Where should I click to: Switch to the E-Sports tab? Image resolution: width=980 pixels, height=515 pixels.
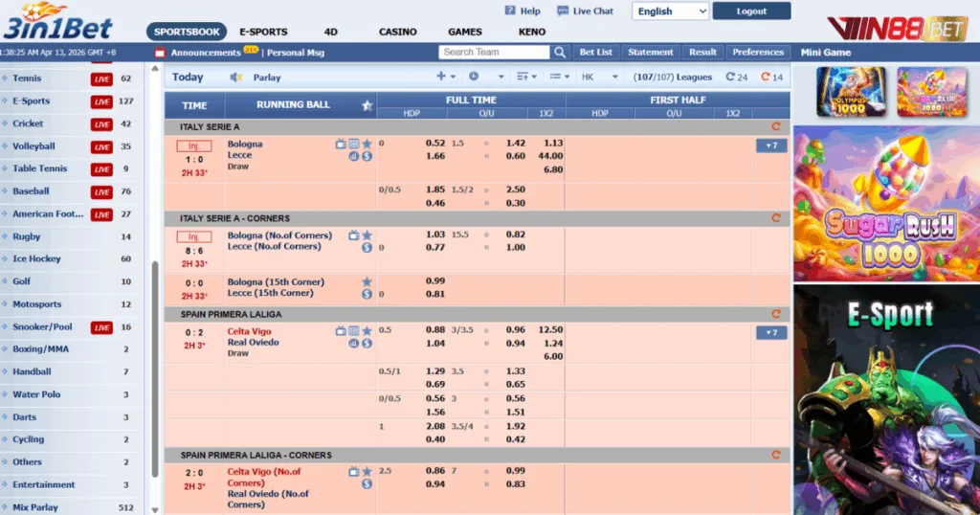pos(263,32)
